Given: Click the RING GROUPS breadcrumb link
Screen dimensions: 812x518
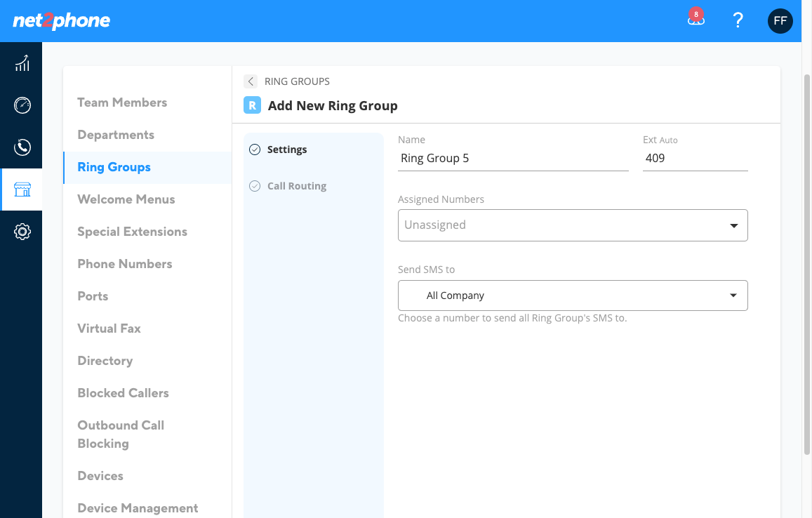Looking at the screenshot, I should click(x=297, y=81).
